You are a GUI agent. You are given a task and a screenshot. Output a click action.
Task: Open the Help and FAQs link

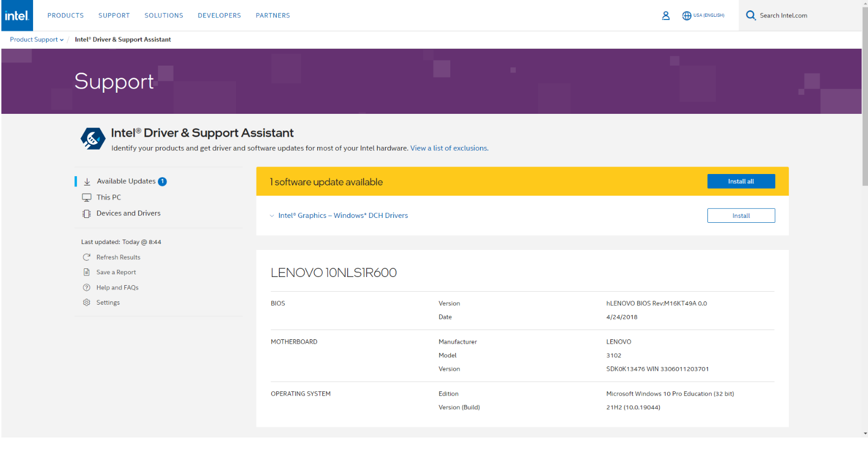[117, 287]
